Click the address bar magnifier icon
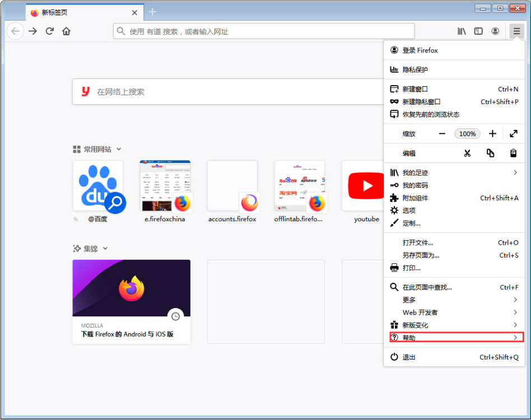This screenshot has height=420, width=531. pyautogui.click(x=121, y=31)
